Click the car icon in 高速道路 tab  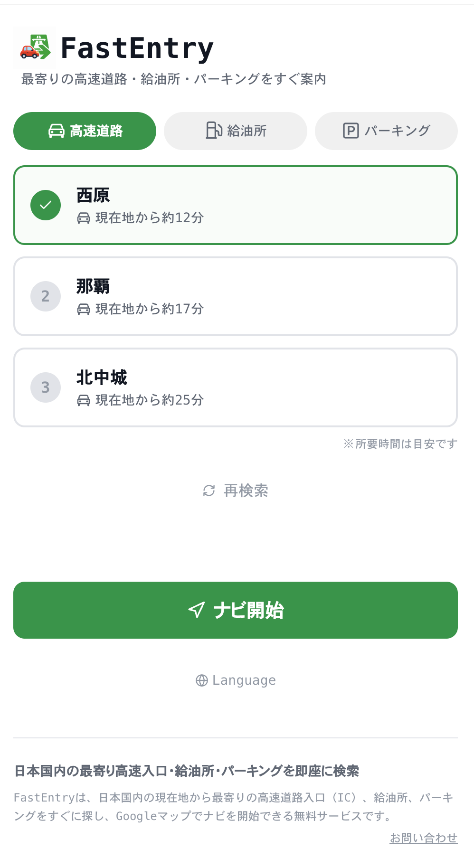click(57, 131)
